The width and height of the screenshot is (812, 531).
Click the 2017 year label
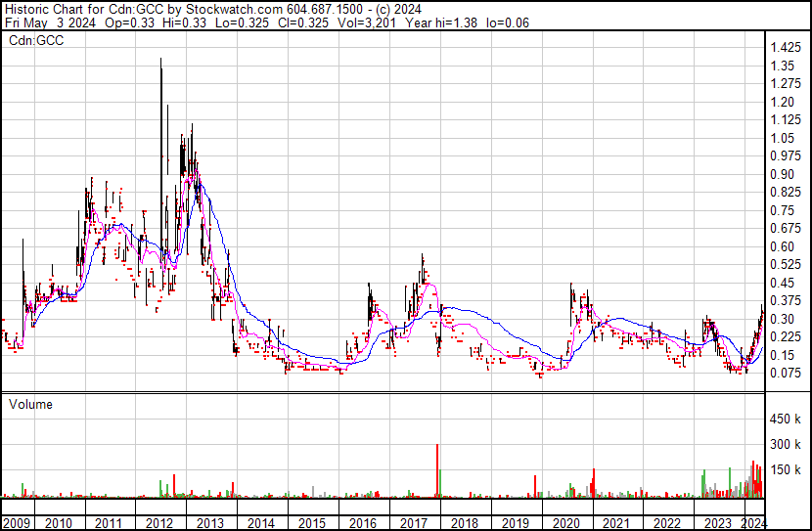click(413, 523)
